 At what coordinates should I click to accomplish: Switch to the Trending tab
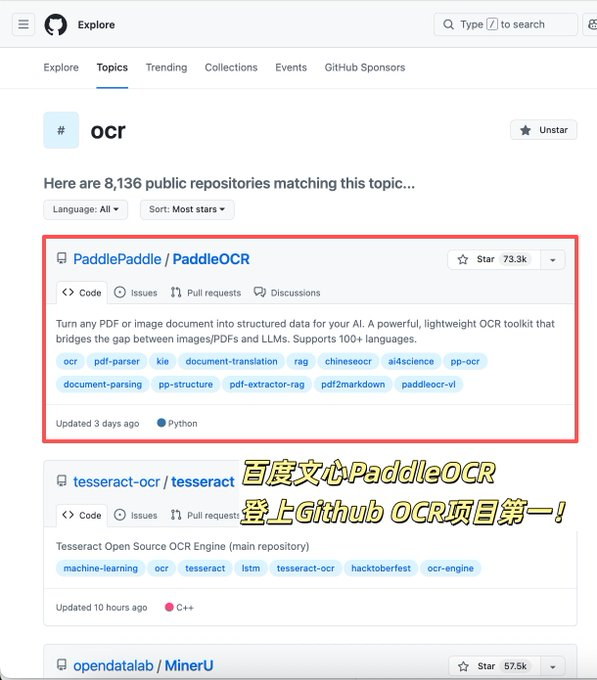[166, 67]
